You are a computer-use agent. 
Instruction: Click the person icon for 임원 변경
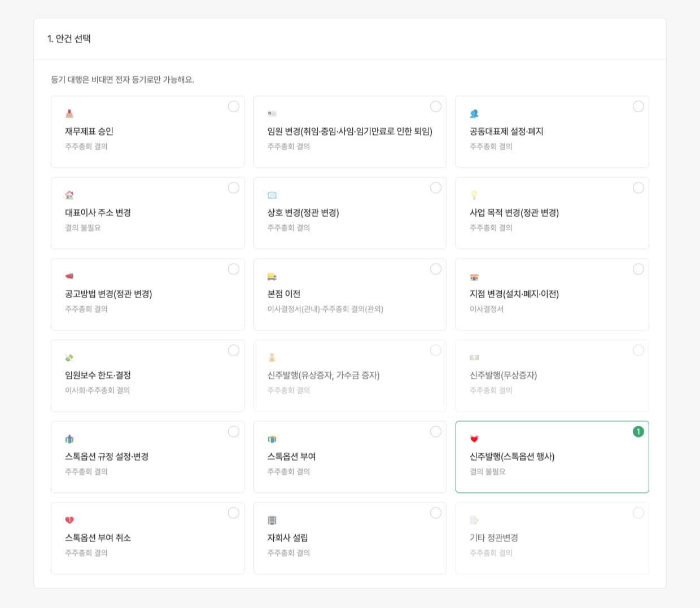click(x=272, y=113)
